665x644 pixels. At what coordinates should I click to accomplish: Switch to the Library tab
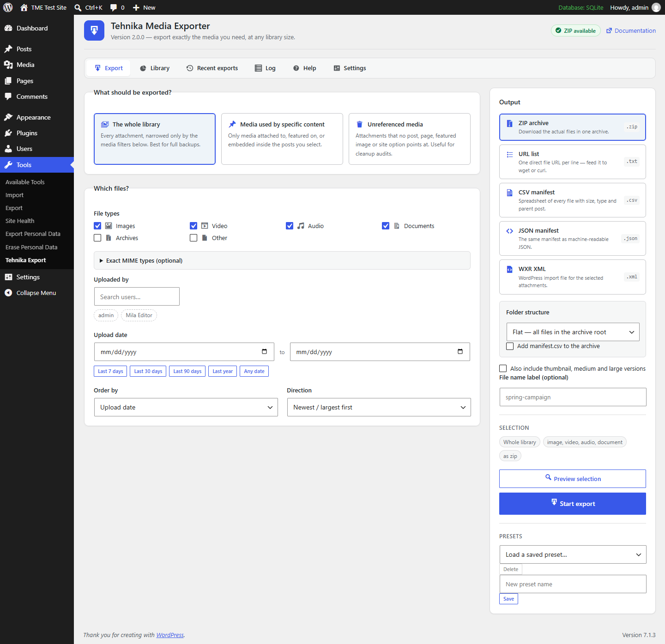point(155,68)
